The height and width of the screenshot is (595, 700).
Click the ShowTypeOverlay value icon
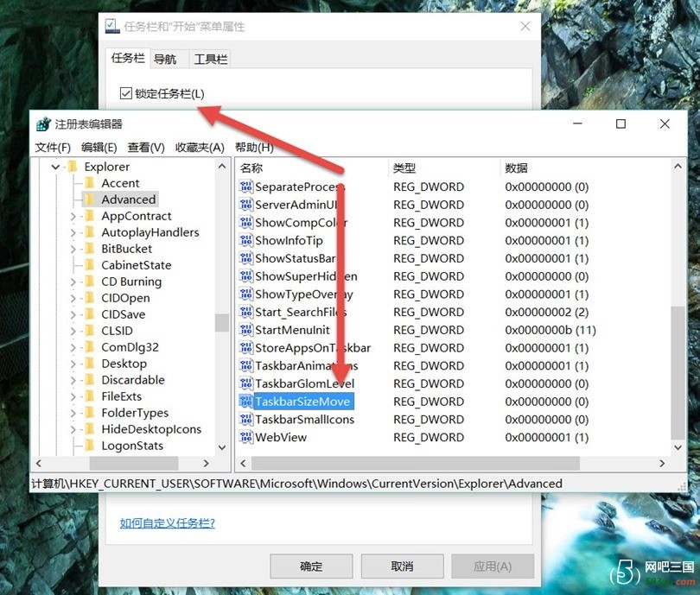[x=246, y=294]
